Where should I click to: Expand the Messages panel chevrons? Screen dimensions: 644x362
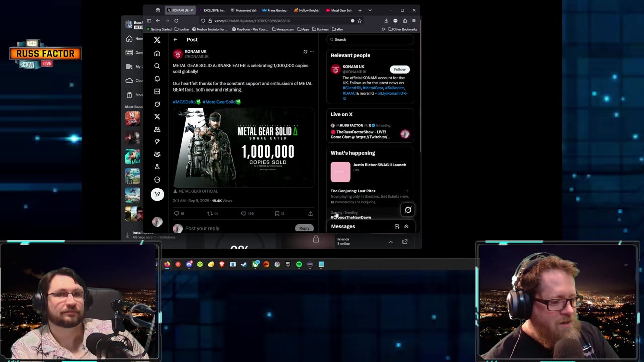[x=406, y=227]
